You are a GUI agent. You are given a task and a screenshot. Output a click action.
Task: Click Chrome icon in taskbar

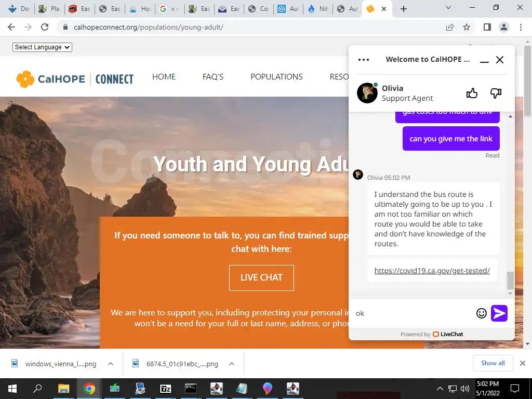[x=89, y=389]
